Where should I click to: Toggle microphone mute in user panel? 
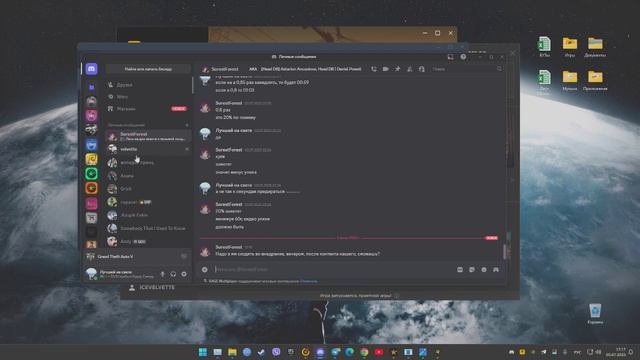coord(162,274)
